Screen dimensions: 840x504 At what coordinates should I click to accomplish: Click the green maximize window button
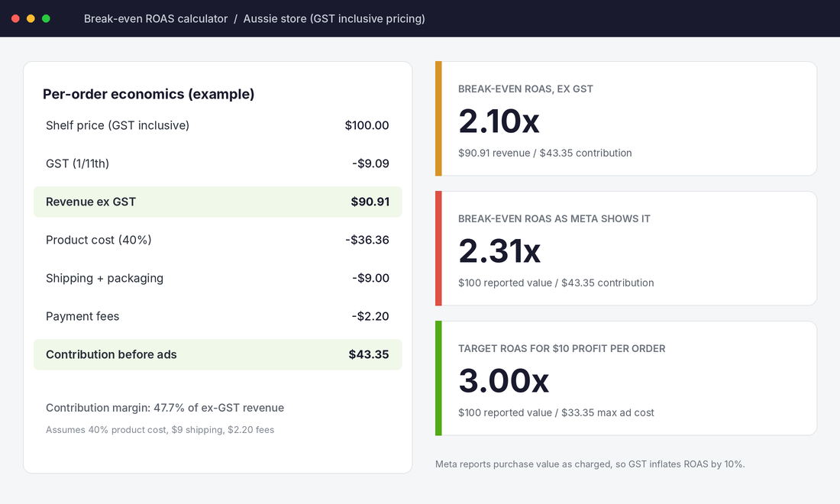46,19
